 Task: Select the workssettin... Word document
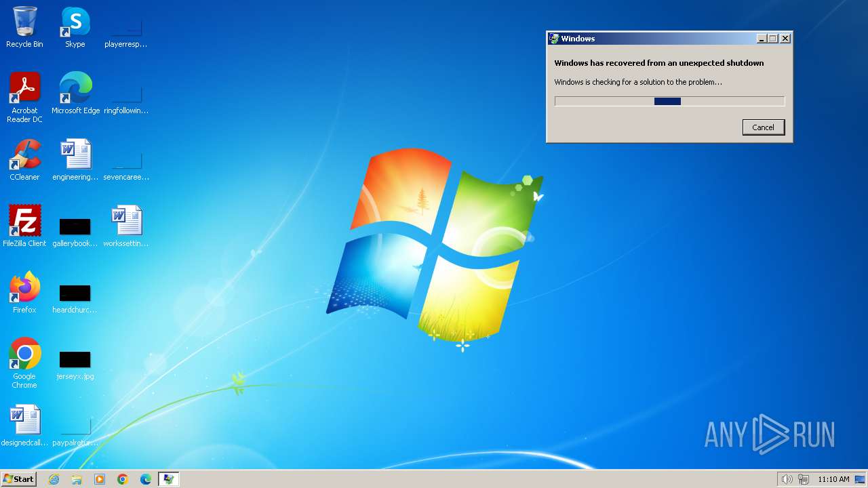click(126, 226)
